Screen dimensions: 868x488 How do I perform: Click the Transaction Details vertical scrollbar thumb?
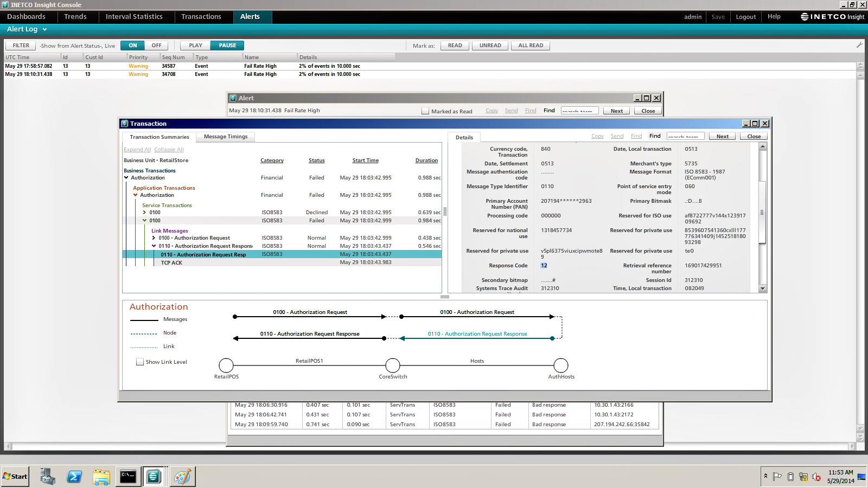[762, 212]
